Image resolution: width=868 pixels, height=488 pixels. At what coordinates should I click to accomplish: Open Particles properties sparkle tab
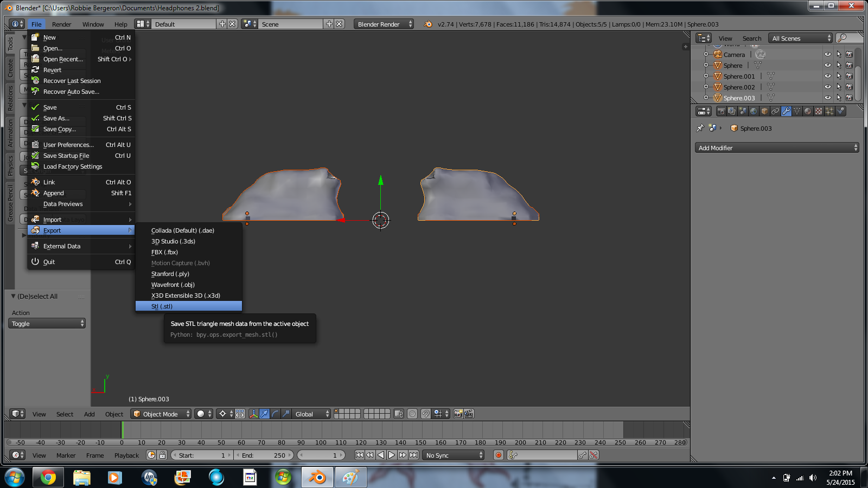(829, 111)
